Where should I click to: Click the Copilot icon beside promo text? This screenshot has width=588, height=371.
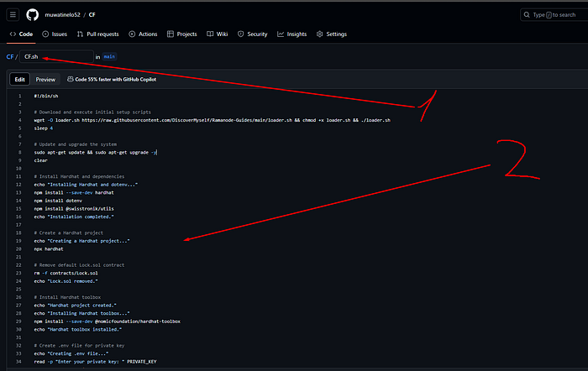click(x=70, y=80)
